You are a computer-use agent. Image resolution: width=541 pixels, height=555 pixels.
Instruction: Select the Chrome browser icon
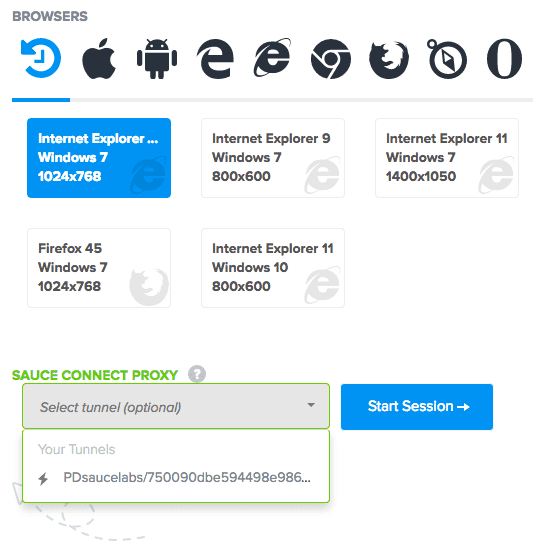pos(331,59)
